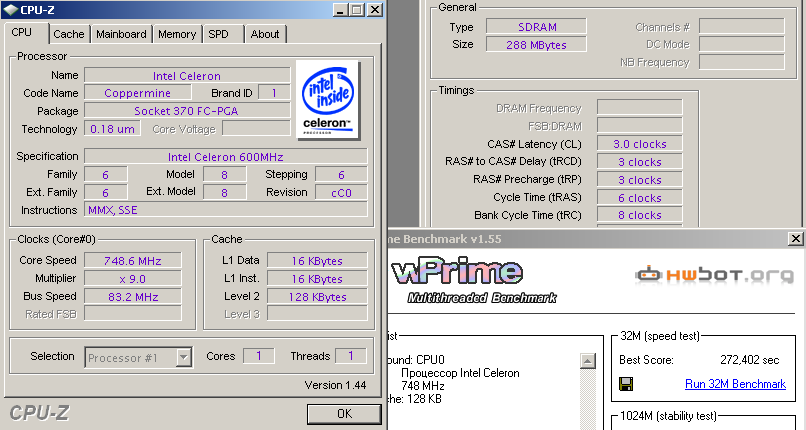Click the RAS# to CAS# Delay value 3 clocks
Screen dimensions: 806x430
639,161
